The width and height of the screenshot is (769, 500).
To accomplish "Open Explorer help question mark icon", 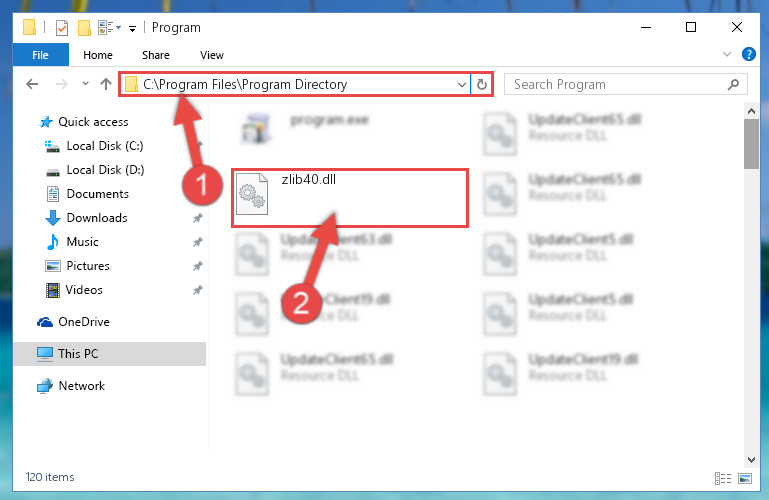I will click(748, 54).
